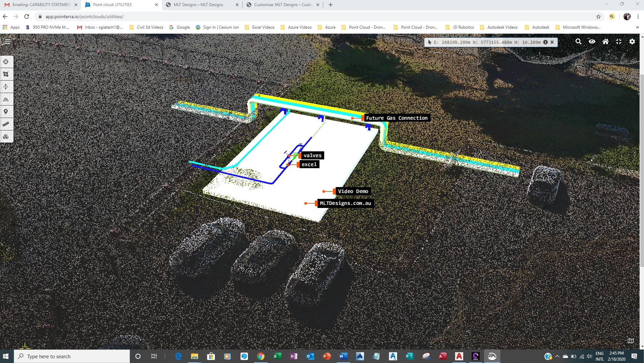644x363 pixels.
Task: Toggle visibility with the eye icon
Action: coord(592,41)
